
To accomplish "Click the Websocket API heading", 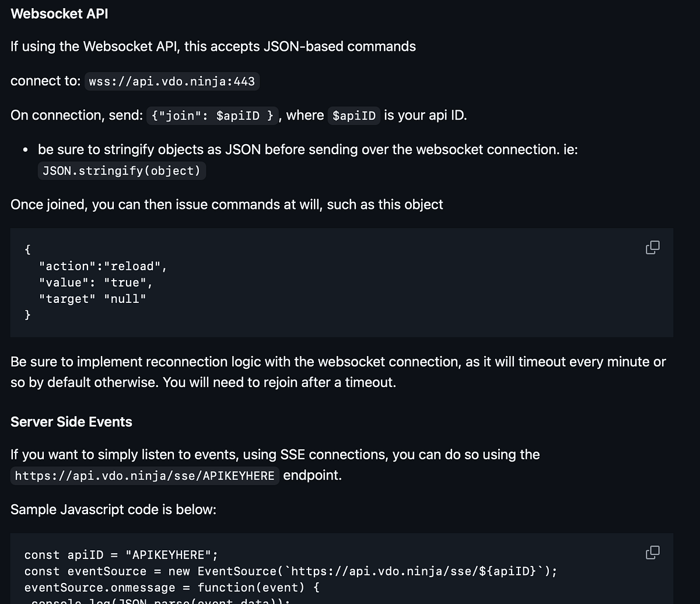I will (59, 13).
